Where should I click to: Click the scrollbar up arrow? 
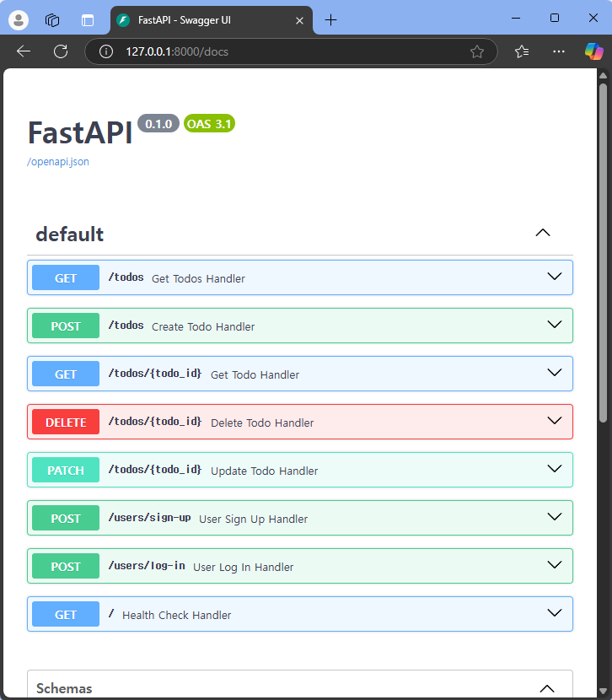603,75
